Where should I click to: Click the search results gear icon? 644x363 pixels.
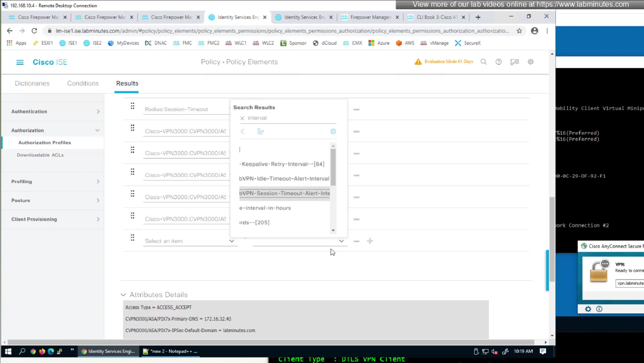tap(333, 131)
